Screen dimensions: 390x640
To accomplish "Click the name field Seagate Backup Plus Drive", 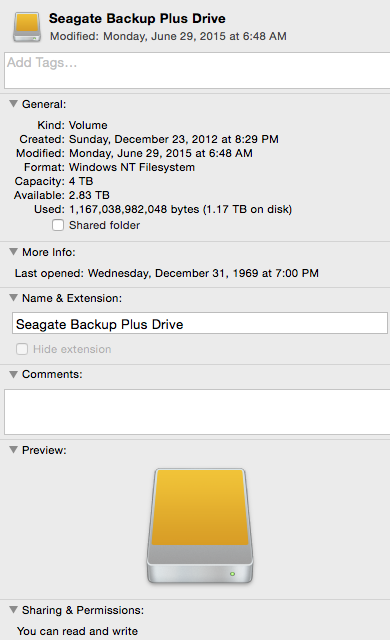I will (x=200, y=323).
